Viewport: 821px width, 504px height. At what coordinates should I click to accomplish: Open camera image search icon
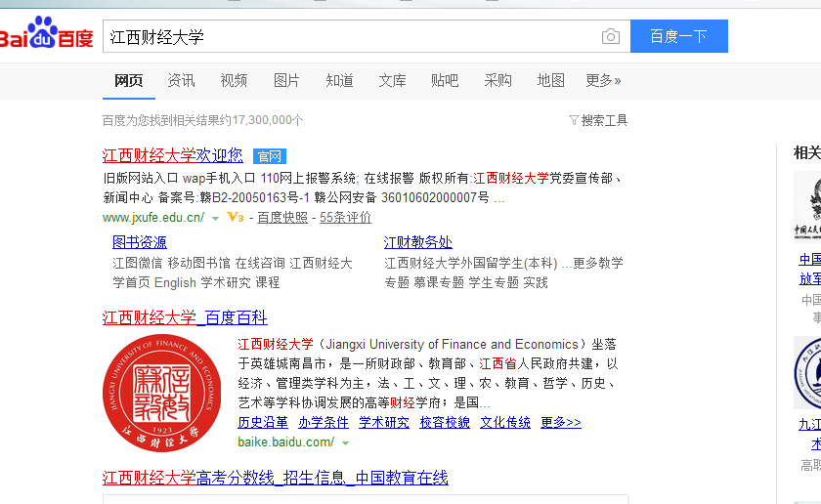(x=611, y=37)
